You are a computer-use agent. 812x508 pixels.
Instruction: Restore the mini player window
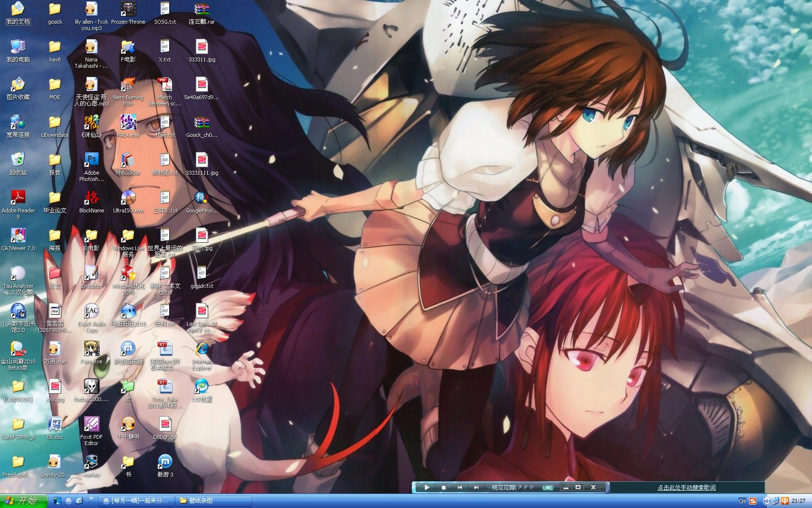pyautogui.click(x=578, y=487)
